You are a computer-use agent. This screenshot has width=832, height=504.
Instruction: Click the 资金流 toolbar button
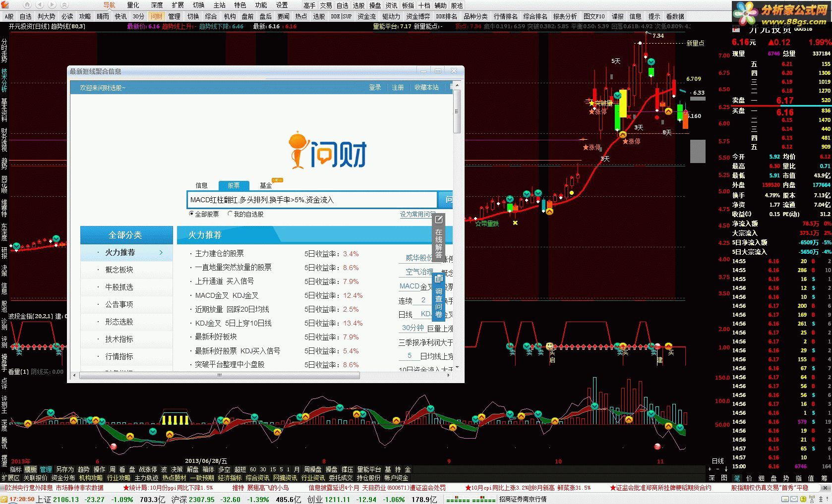pos(366,16)
